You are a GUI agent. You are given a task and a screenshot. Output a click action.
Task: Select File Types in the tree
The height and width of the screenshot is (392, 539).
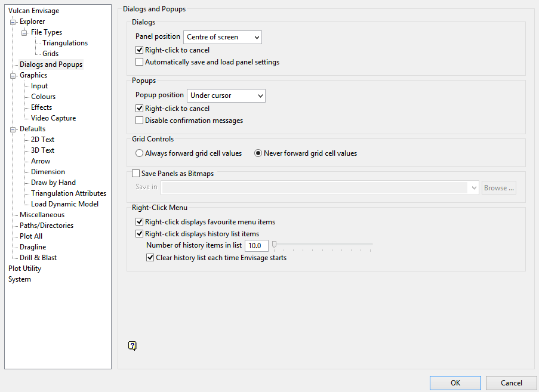click(47, 32)
